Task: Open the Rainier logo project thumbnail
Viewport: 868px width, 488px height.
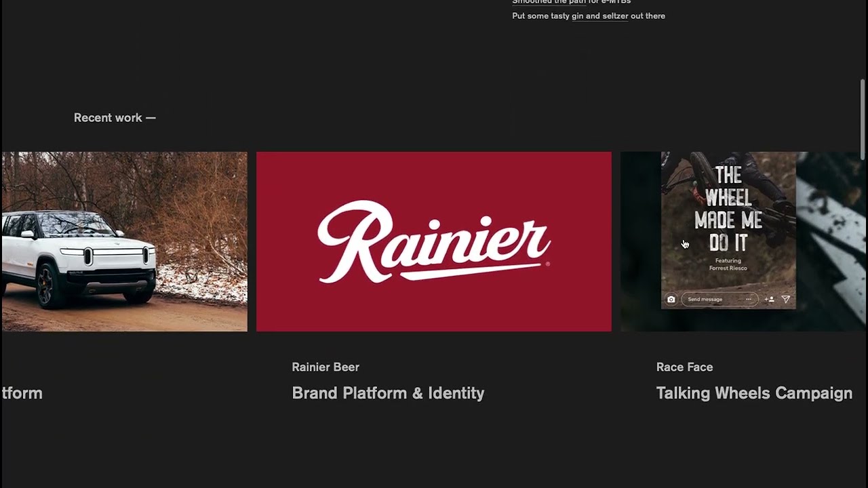Action: [434, 241]
